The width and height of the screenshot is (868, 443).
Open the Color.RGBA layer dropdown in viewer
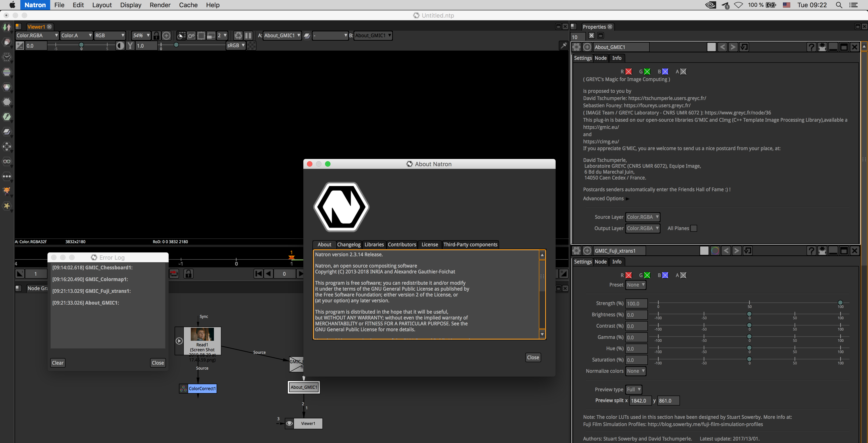tap(37, 36)
